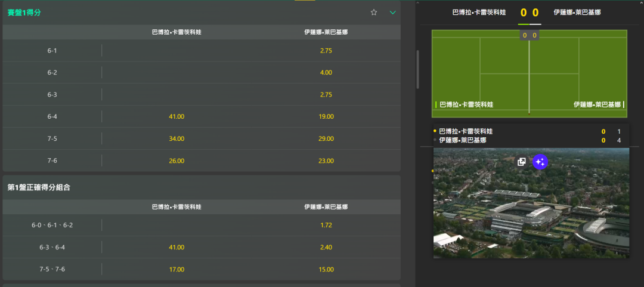Screen dimensions: 644x287
Task: Click the 6-1 score row label
Action: pos(52,51)
